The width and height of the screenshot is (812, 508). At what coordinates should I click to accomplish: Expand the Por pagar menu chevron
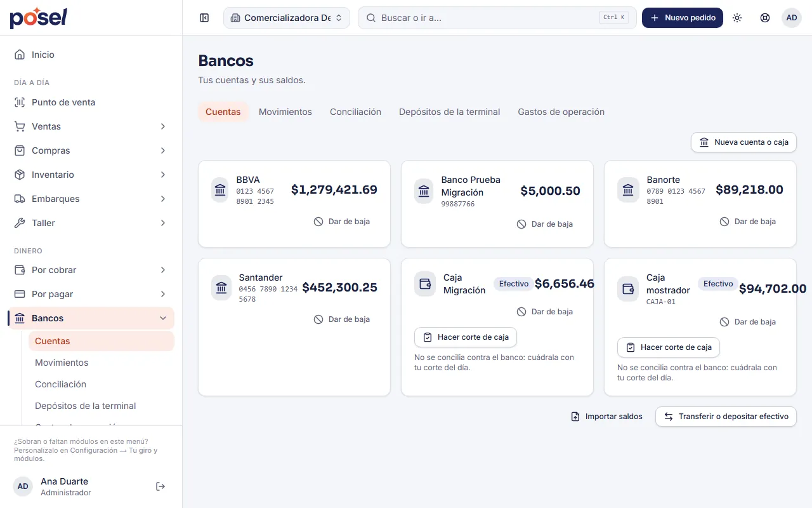[163, 294]
